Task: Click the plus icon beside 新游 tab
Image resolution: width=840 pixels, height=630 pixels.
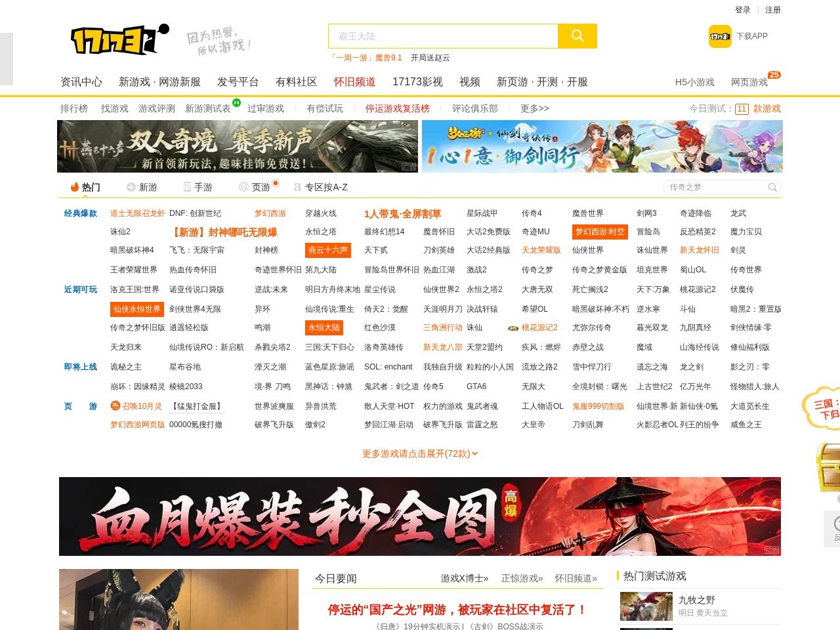Action: [131, 187]
